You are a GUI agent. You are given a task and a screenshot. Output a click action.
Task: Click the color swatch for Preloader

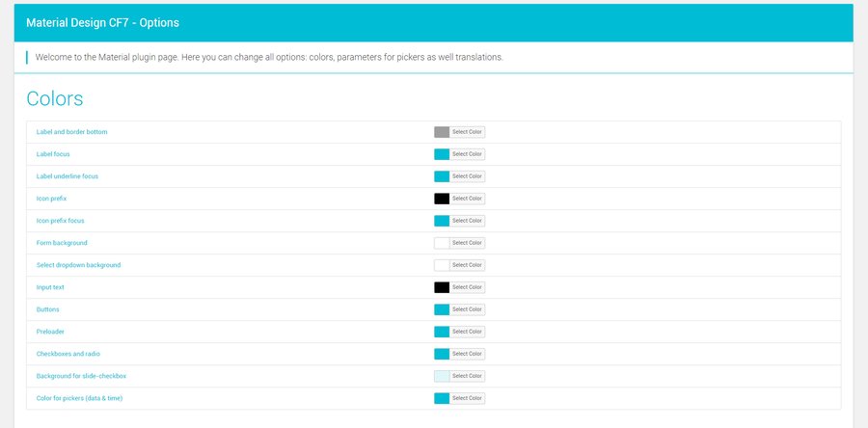[442, 332]
